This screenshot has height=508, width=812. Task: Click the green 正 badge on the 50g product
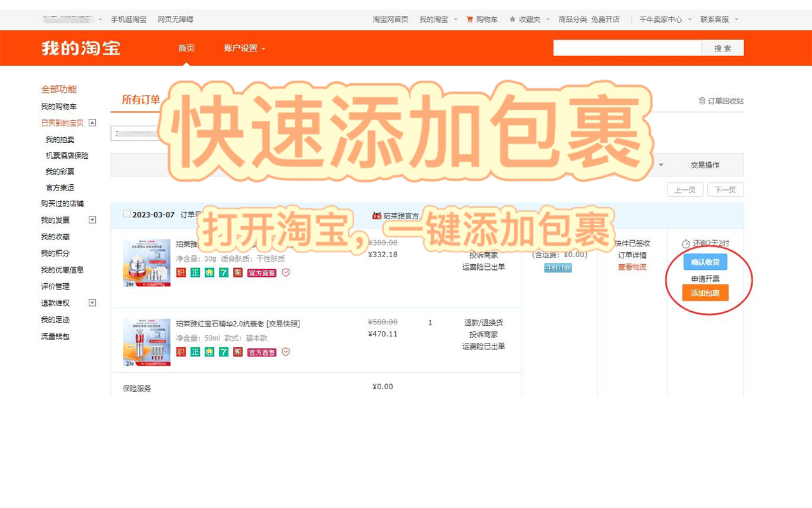195,272
